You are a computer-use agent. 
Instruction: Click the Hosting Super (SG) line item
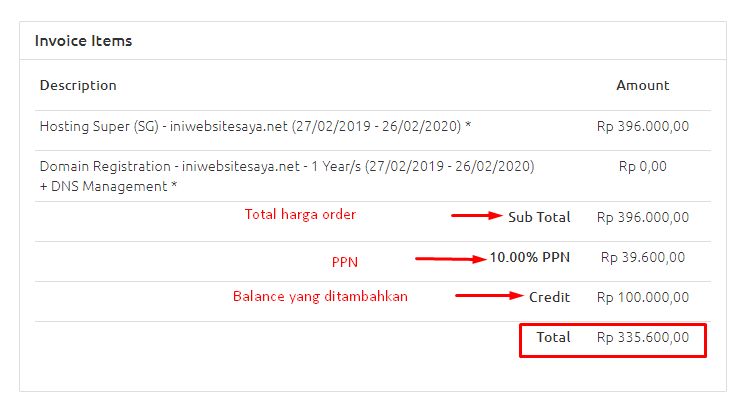point(255,127)
